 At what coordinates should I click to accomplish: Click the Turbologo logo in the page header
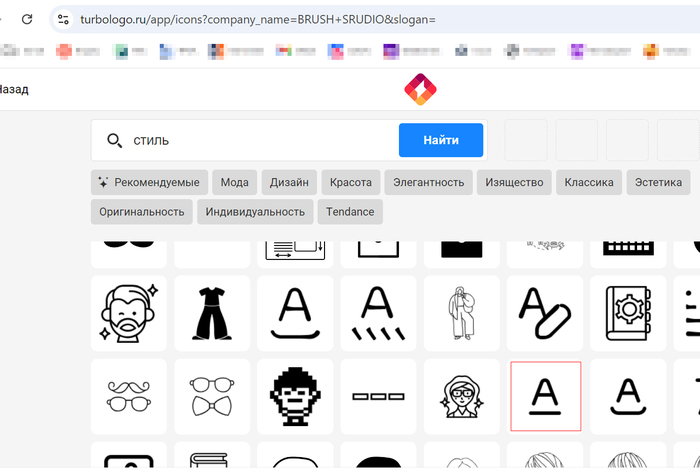pyautogui.click(x=420, y=89)
